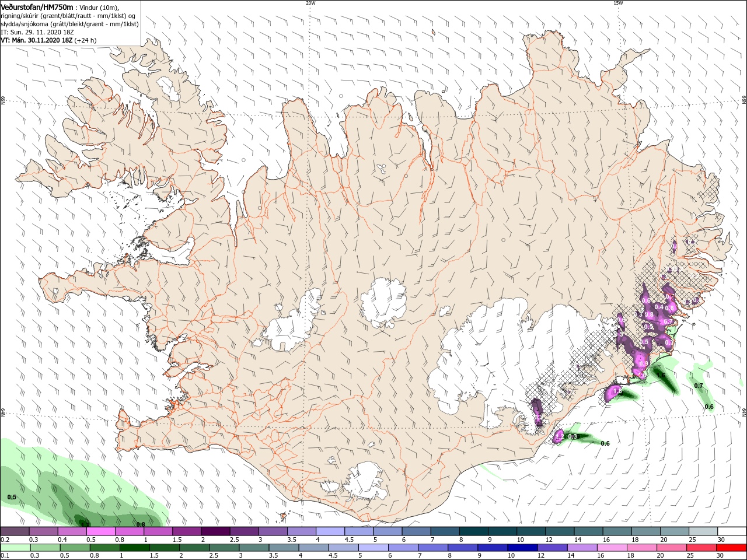Pick the white 30 snow legend swatch

(x=732, y=531)
